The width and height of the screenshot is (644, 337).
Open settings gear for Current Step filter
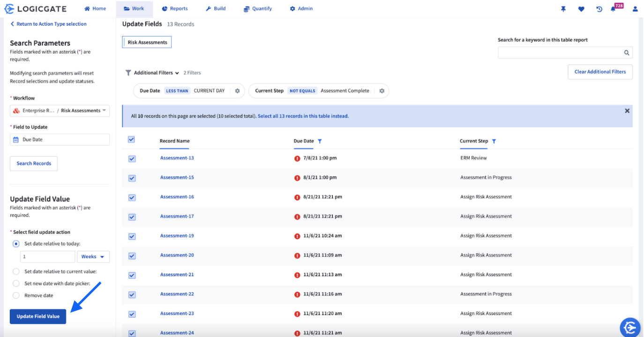tap(382, 91)
